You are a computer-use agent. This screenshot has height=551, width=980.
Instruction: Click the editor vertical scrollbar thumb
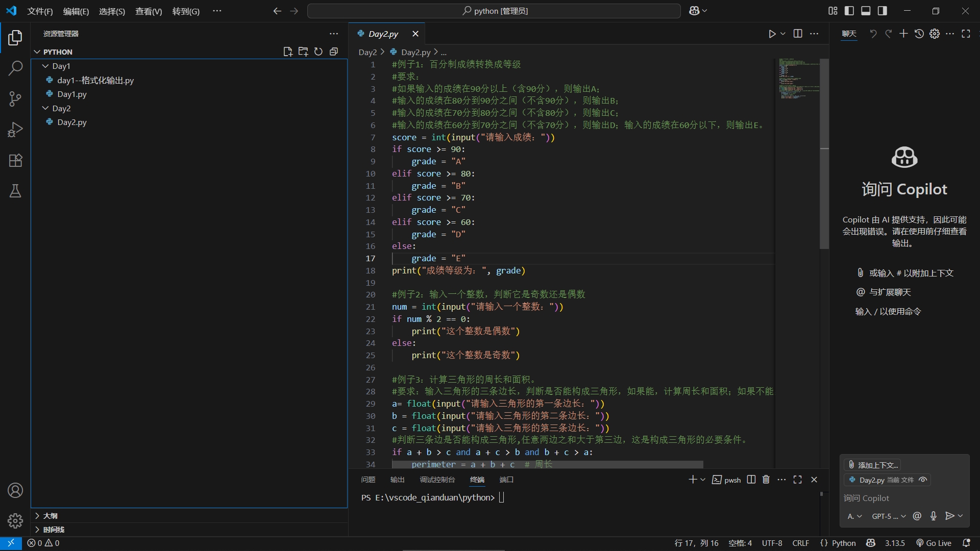coord(824,153)
